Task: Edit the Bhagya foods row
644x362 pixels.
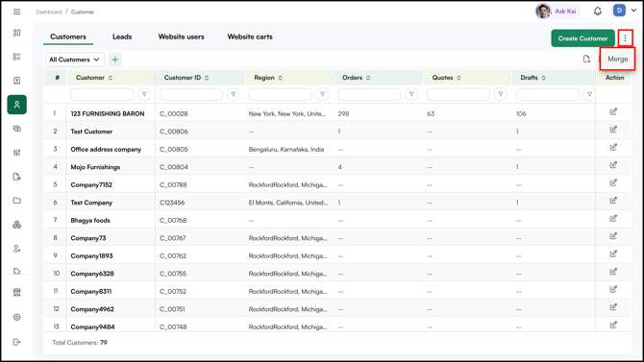Action: pos(613,218)
